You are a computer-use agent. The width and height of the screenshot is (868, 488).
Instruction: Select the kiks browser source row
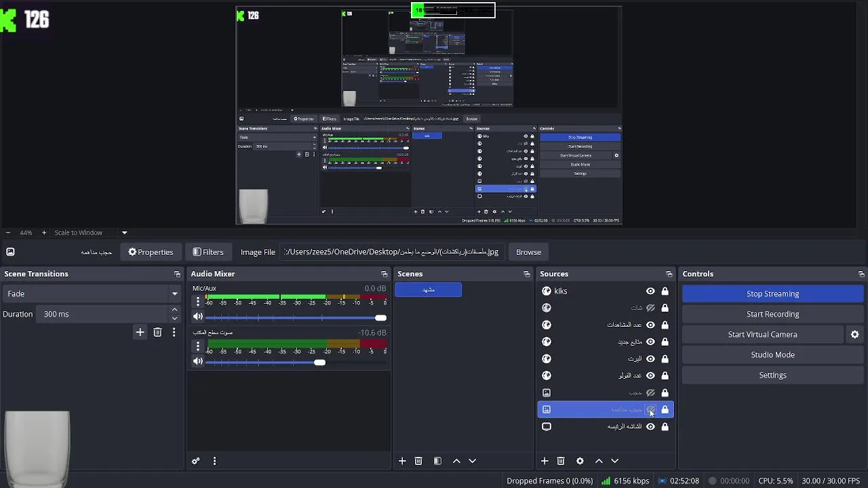(605, 291)
